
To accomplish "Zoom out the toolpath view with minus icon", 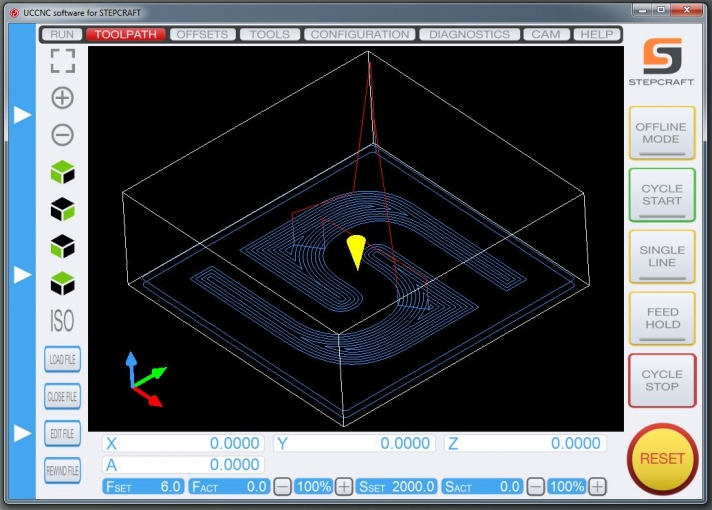I will (62, 135).
